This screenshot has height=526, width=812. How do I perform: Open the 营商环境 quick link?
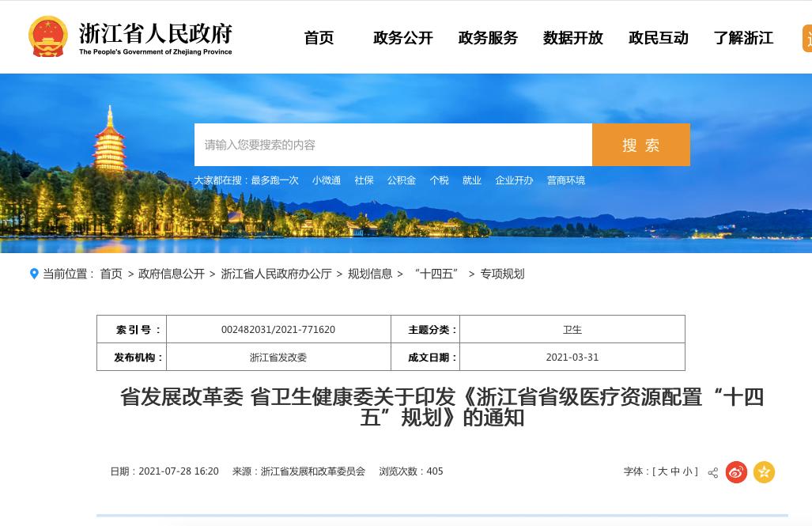click(565, 180)
